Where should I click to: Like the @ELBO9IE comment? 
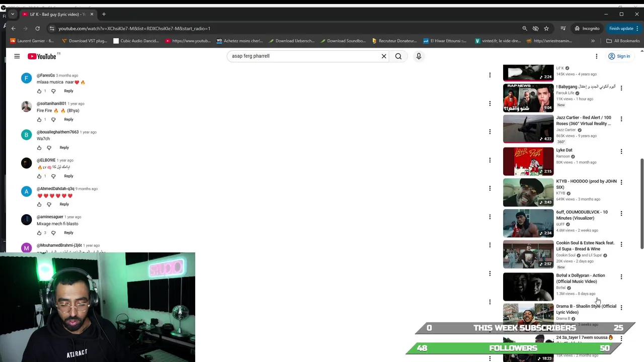tap(39, 176)
